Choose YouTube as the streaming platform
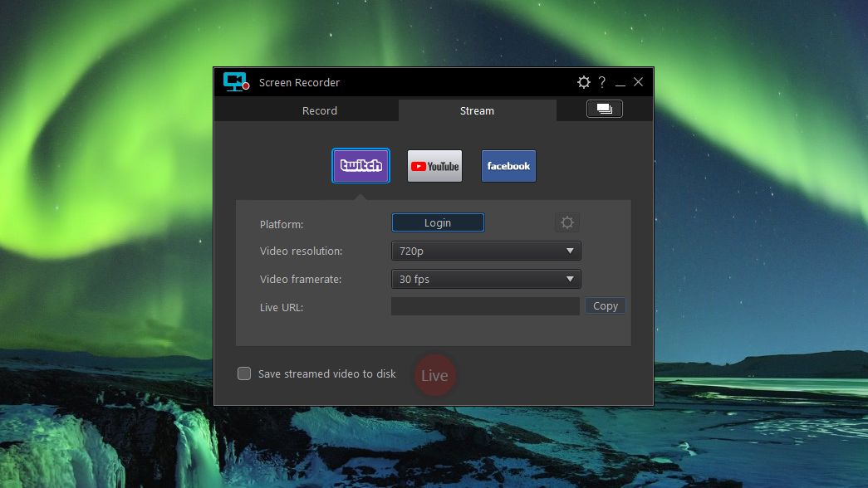Image resolution: width=868 pixels, height=488 pixels. click(x=434, y=165)
